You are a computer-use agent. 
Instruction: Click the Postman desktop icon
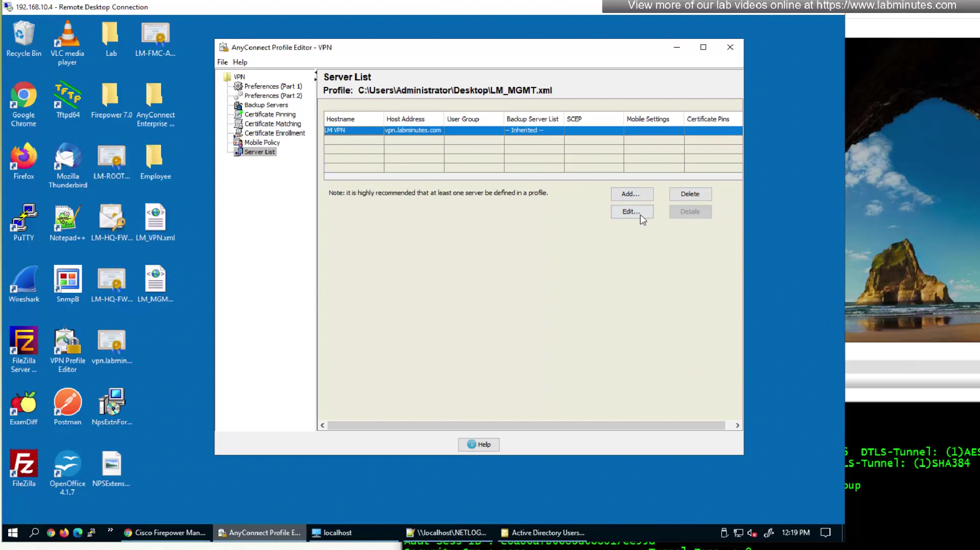tap(67, 406)
